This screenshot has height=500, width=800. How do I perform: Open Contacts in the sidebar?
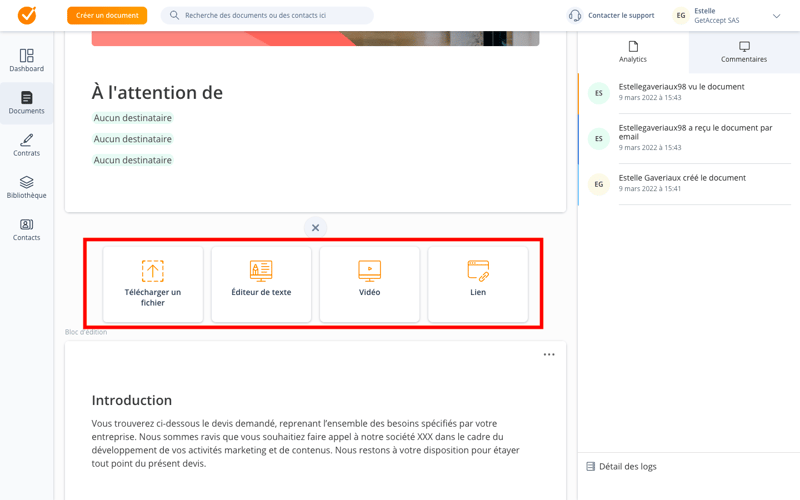pos(27,230)
